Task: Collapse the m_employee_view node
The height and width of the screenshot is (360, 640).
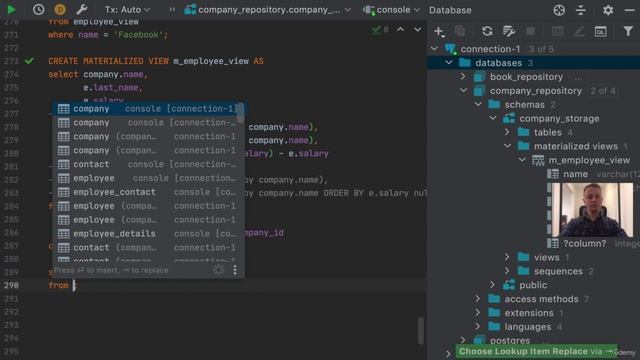Action: coord(522,160)
